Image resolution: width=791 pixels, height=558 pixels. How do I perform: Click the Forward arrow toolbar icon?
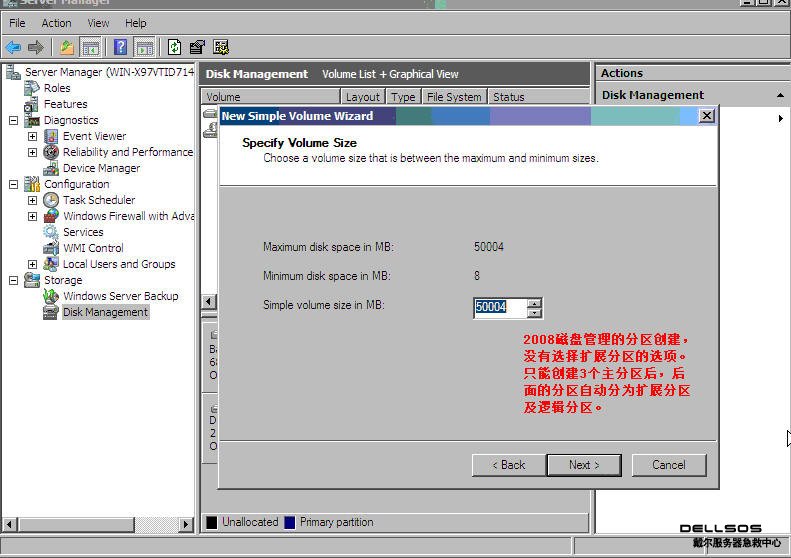[x=36, y=48]
